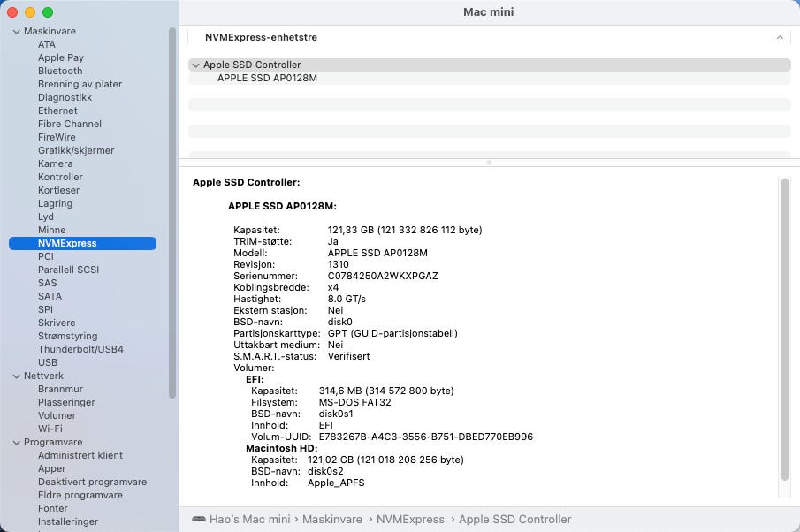
Task: Collapse the Apple SSD Controller tree row
Action: (x=195, y=65)
